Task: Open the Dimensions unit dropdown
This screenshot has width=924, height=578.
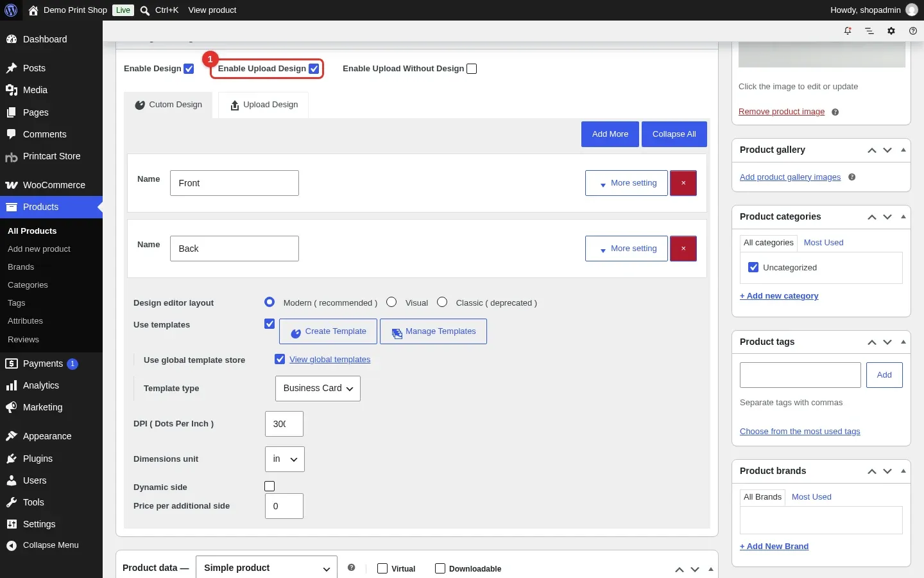Action: tap(285, 459)
